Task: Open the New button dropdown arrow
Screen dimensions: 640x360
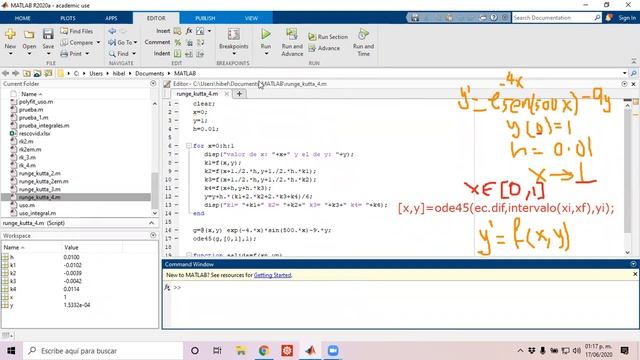Action: click(10, 54)
